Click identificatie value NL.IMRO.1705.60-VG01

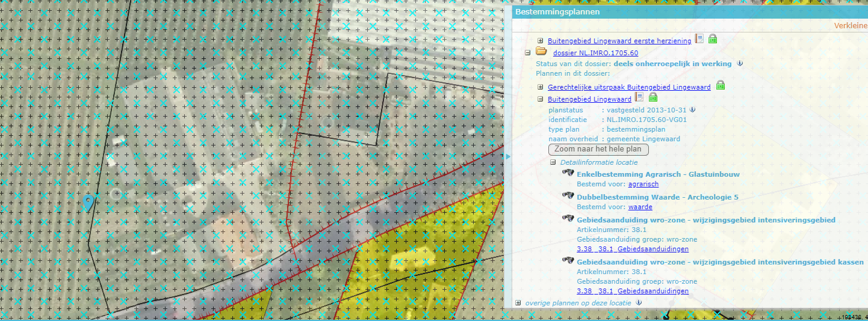click(x=646, y=120)
